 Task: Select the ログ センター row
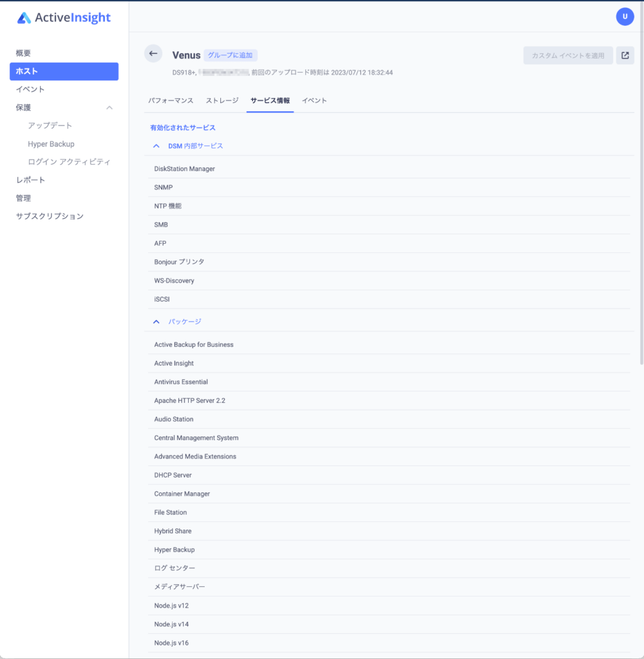(389, 568)
